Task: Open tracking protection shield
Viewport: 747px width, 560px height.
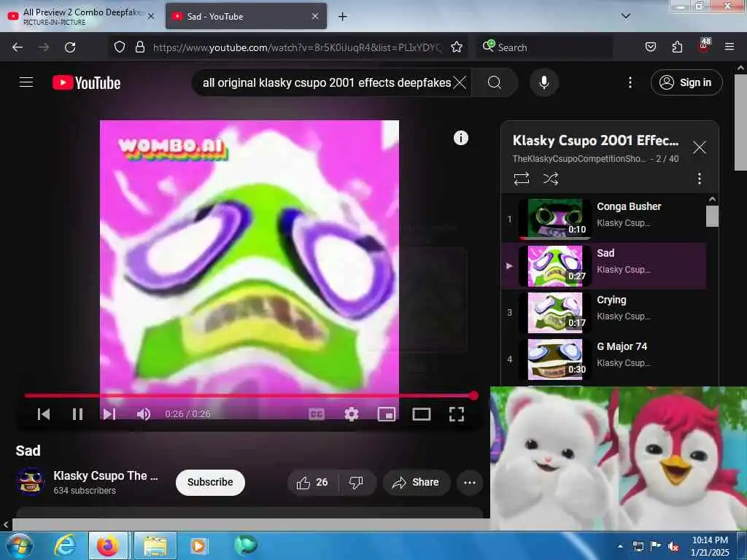Action: (x=120, y=47)
